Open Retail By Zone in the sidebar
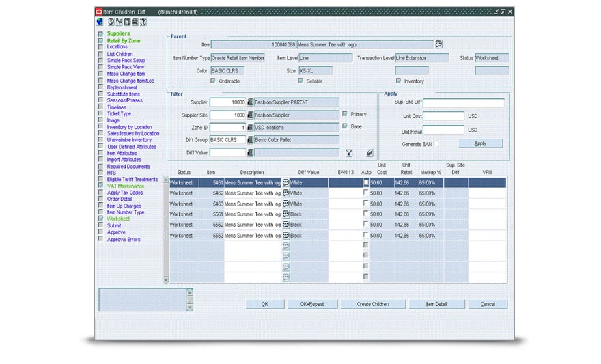The height and width of the screenshot is (364, 601). click(124, 40)
